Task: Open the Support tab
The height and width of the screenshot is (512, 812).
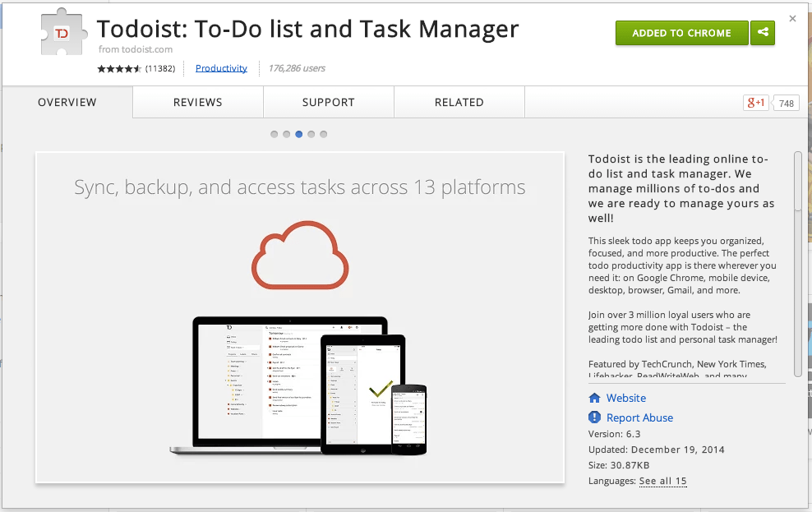Action: [x=328, y=103]
